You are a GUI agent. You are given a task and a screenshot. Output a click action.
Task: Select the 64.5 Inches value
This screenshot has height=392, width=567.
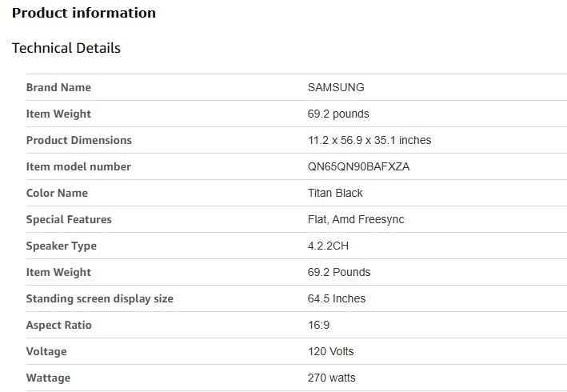tap(337, 298)
